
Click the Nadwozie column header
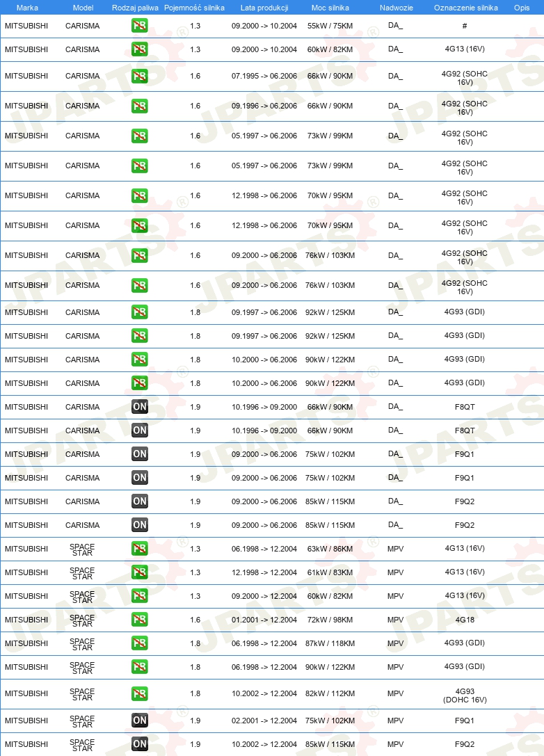pos(396,8)
